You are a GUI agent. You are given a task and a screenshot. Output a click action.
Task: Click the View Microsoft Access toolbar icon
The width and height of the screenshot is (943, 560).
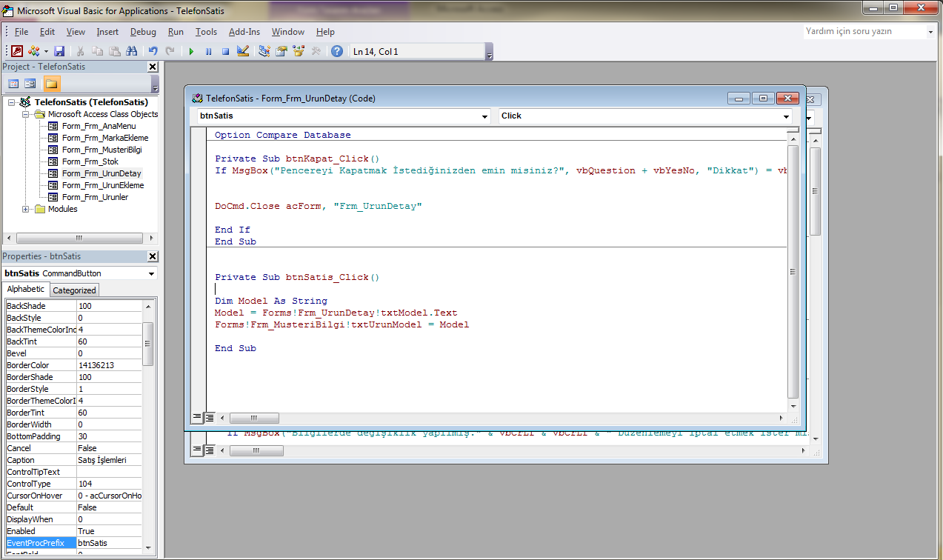tap(16, 51)
